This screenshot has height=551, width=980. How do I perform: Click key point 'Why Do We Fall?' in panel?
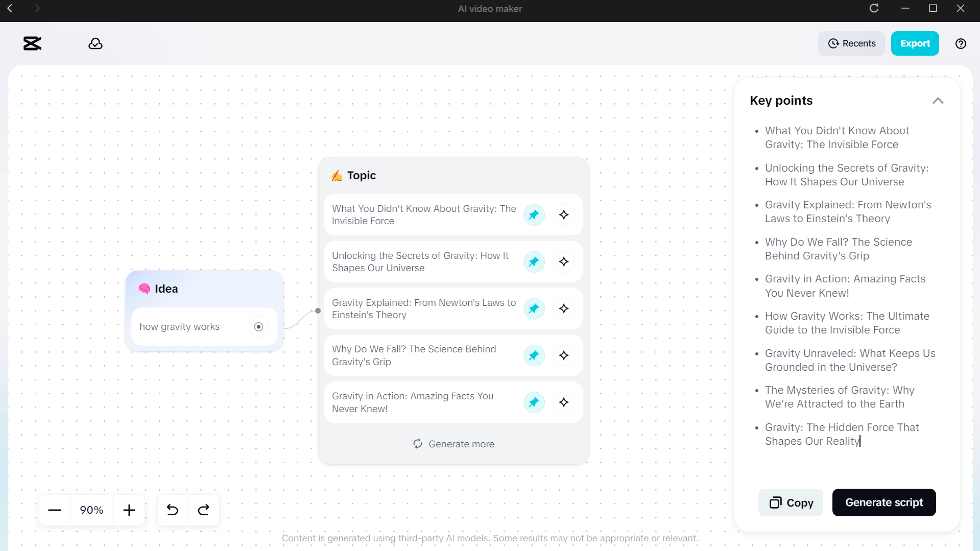(x=839, y=249)
